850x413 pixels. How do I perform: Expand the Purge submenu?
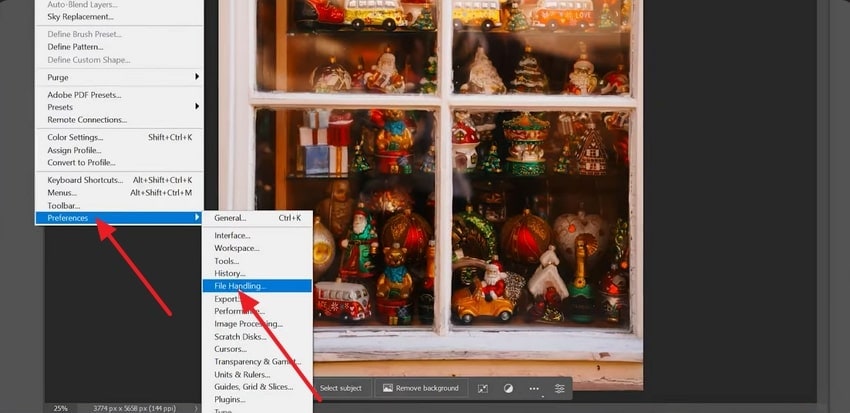click(119, 78)
